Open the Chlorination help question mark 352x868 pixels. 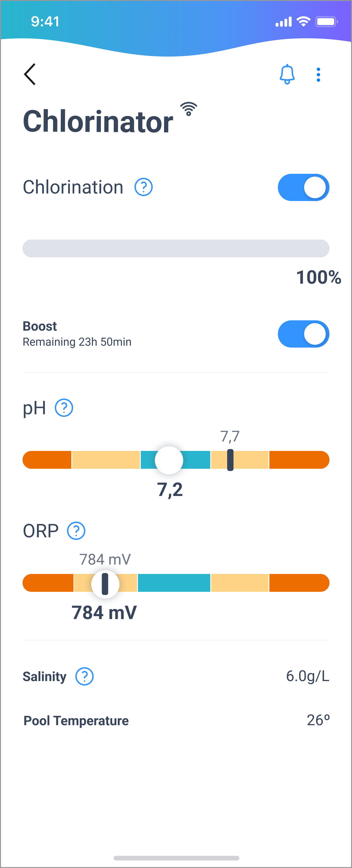click(143, 187)
